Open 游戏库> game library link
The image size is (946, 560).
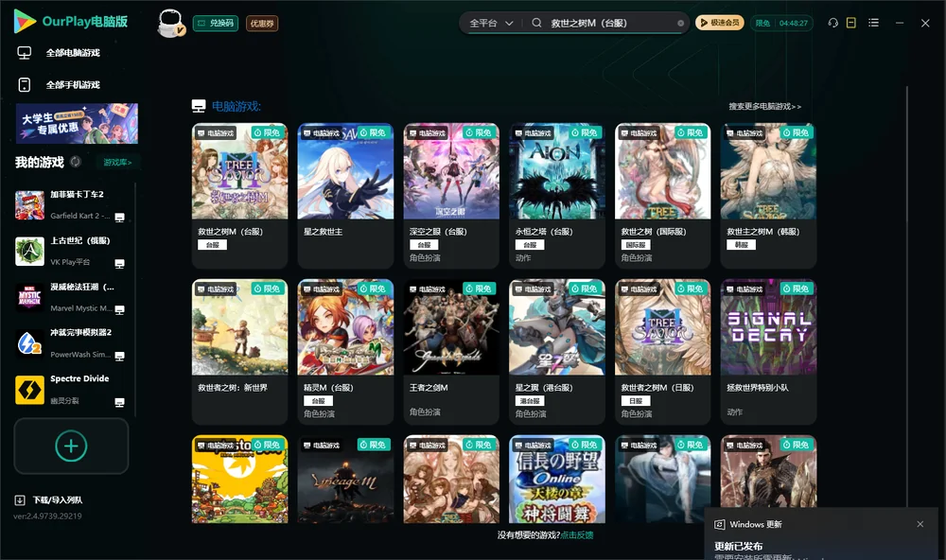(117, 162)
